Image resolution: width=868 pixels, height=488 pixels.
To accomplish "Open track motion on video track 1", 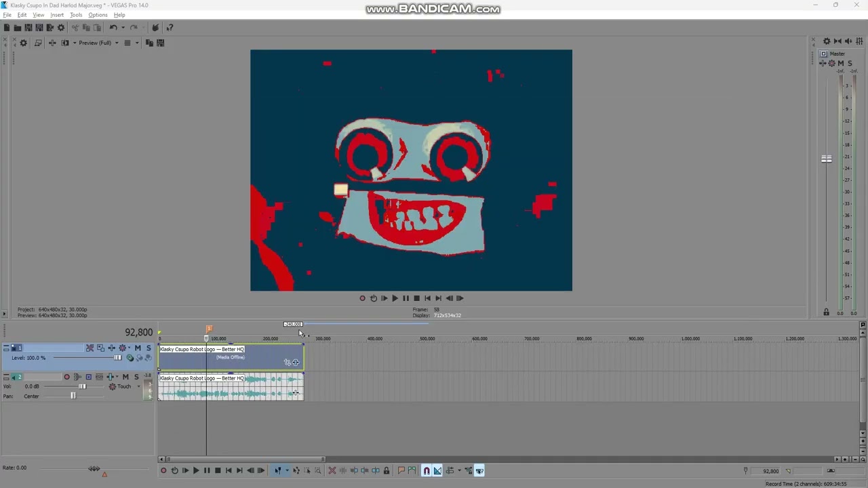I will tap(100, 348).
